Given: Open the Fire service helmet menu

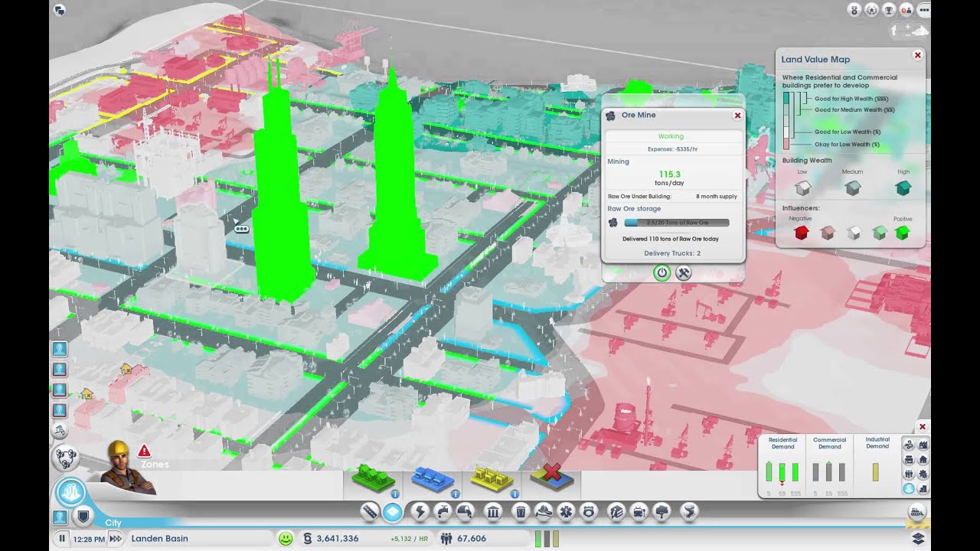Looking at the screenshot, I should point(543,511).
